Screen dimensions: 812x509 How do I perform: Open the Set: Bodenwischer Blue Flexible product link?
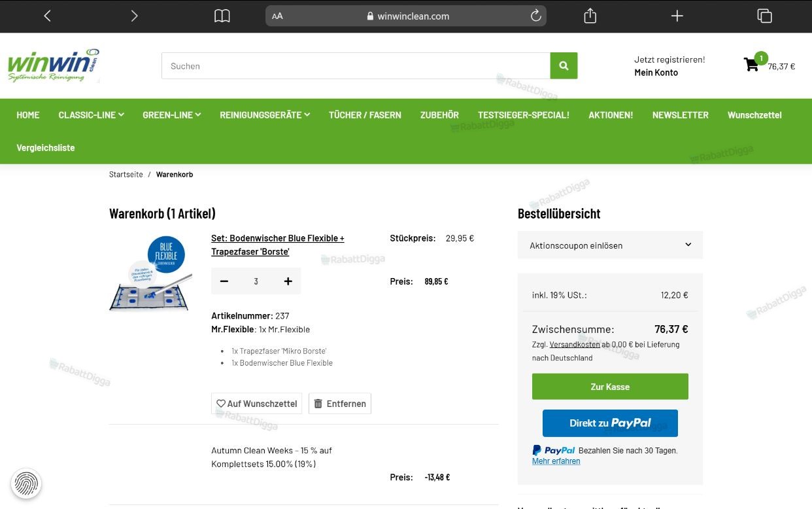click(278, 245)
